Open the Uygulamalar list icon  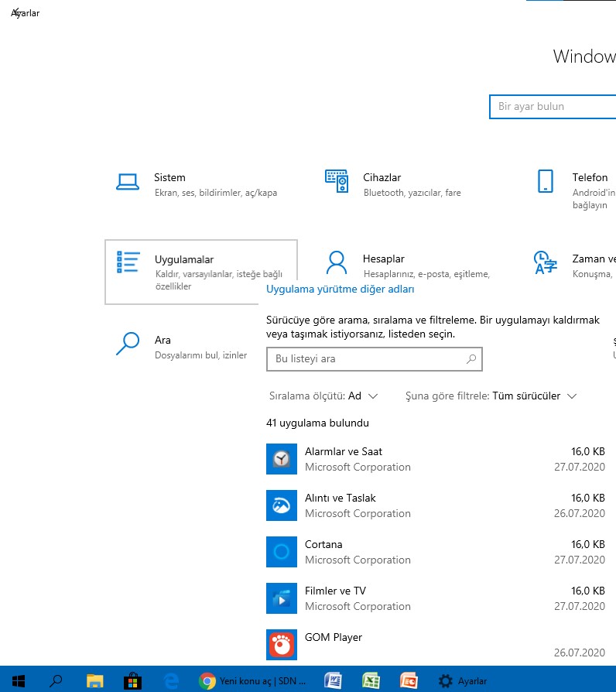(128, 262)
